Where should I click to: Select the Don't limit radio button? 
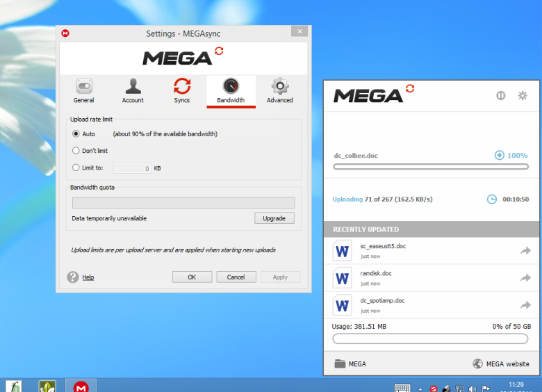pyautogui.click(x=76, y=151)
